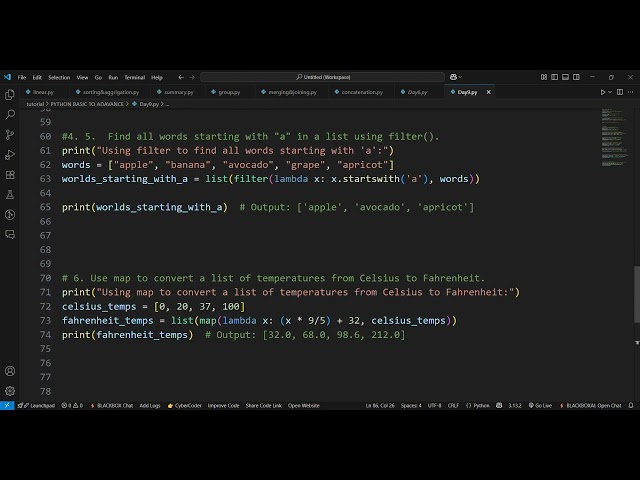Go forward with the navigation arrow
The width and height of the screenshot is (640, 480).
192,77
